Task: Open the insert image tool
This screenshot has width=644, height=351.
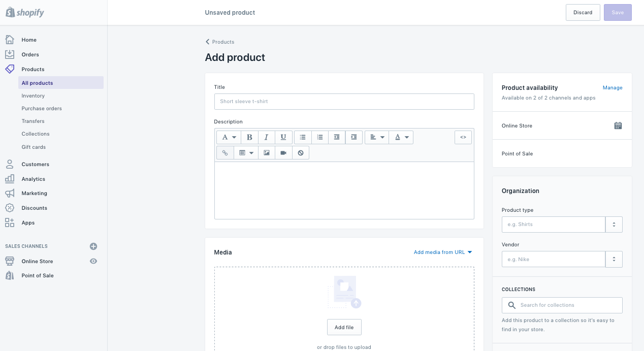Action: pos(267,152)
